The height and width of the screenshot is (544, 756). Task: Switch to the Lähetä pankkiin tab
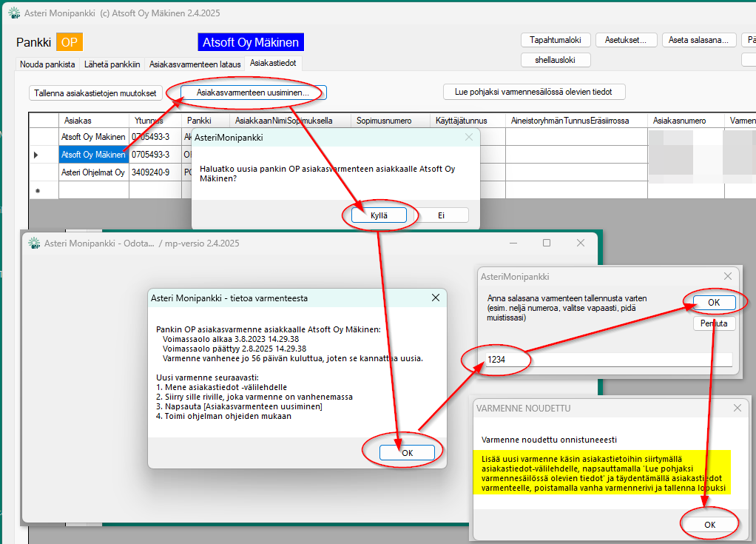click(x=112, y=64)
